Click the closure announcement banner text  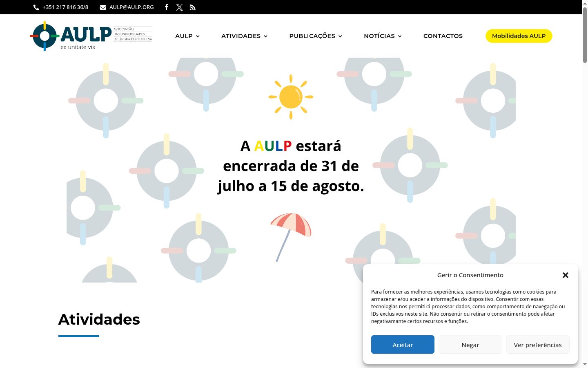click(291, 166)
